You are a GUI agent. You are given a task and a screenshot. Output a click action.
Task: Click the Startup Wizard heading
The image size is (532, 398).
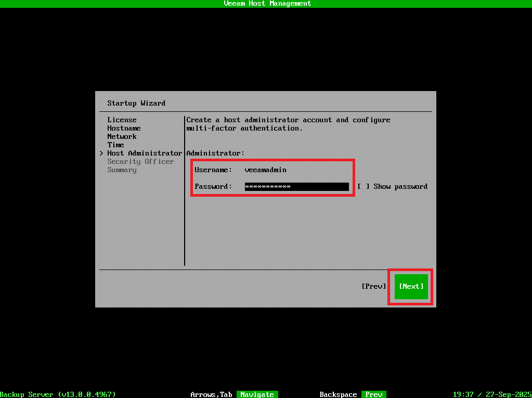point(136,103)
